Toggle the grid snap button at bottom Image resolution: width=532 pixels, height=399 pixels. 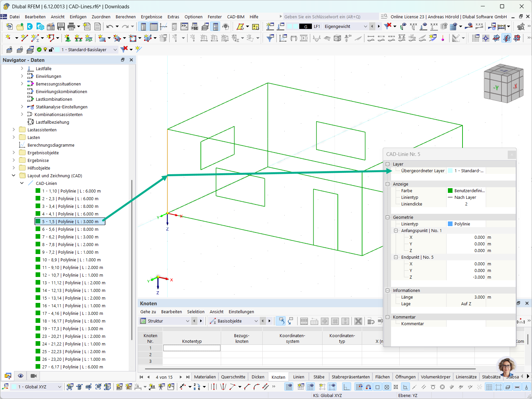[359, 387]
